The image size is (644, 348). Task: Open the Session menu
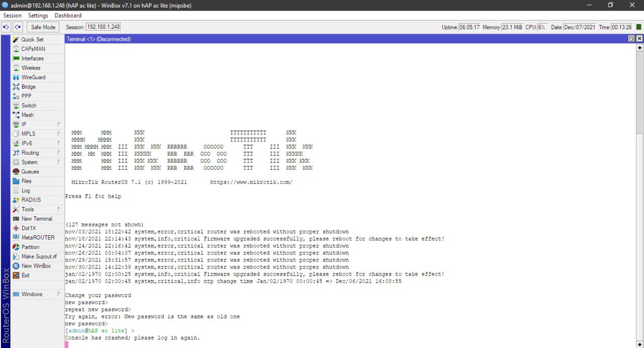(13, 16)
